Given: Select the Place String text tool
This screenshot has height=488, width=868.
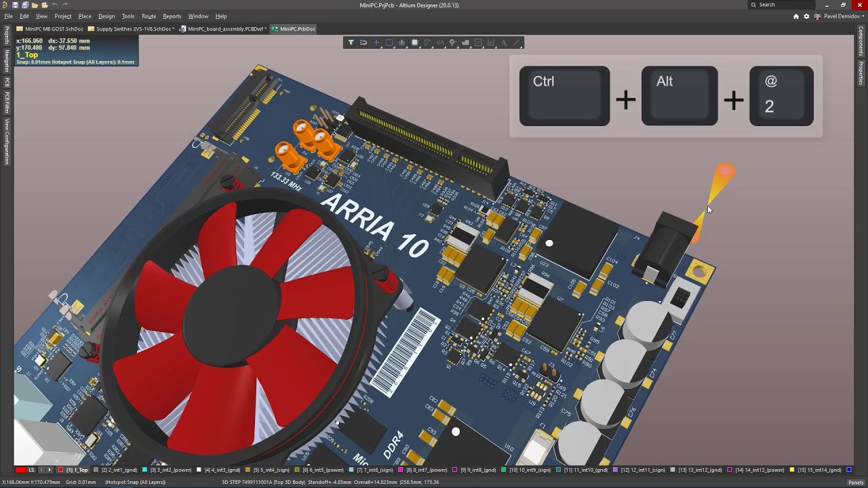Looking at the screenshot, I should 504,43.
